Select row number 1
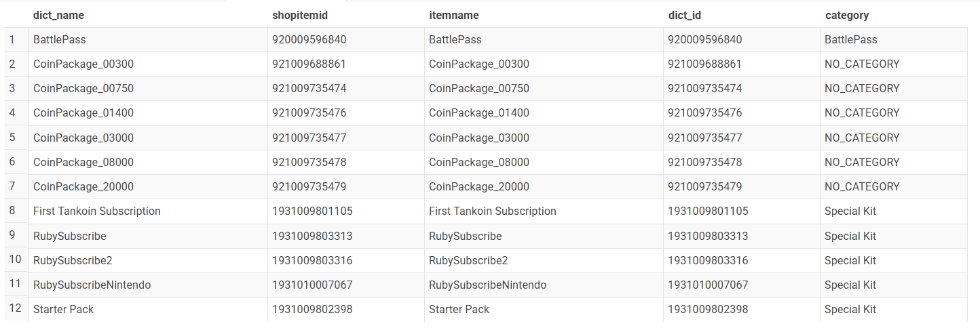 12,39
